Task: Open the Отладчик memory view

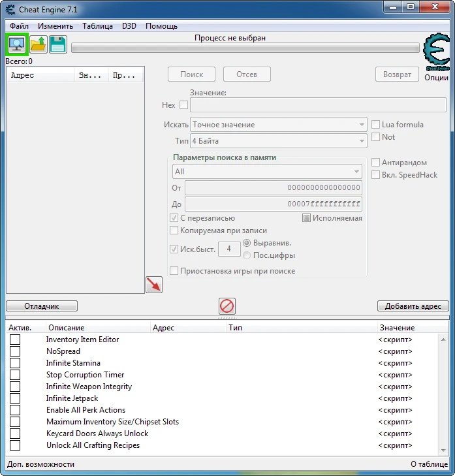Action: click(42, 306)
